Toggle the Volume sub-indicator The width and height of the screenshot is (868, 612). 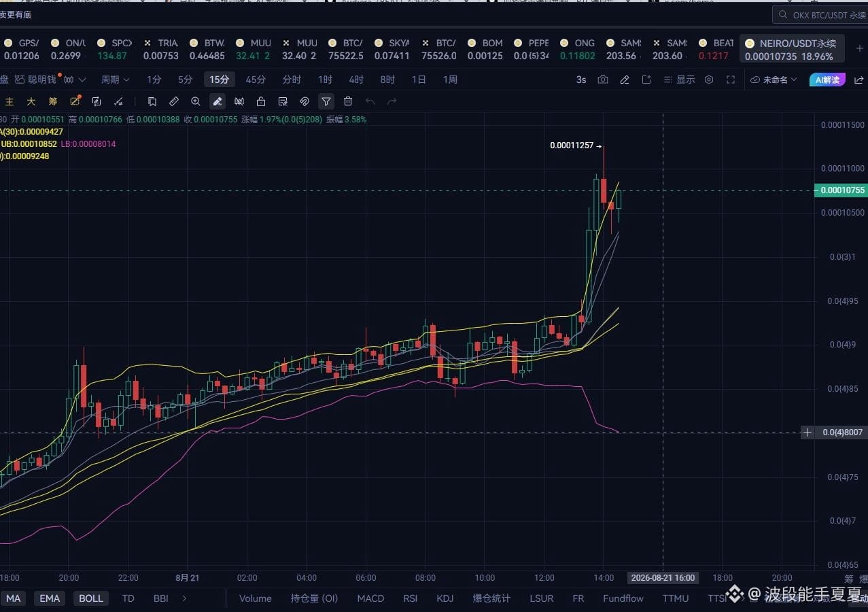tap(255, 598)
